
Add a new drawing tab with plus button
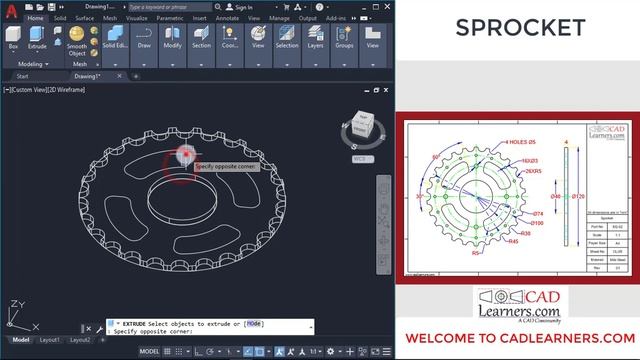click(136, 76)
